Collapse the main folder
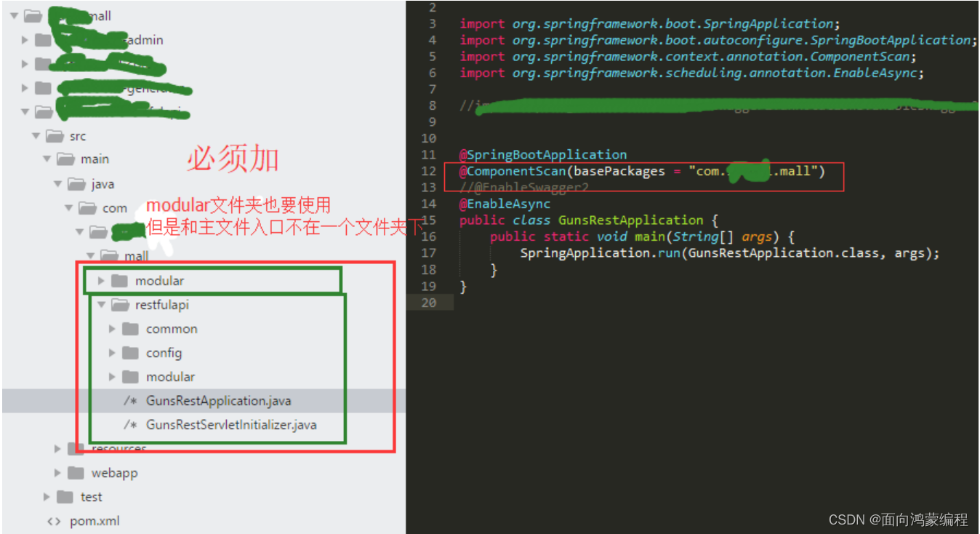Image resolution: width=980 pixels, height=534 pixels. click(47, 159)
